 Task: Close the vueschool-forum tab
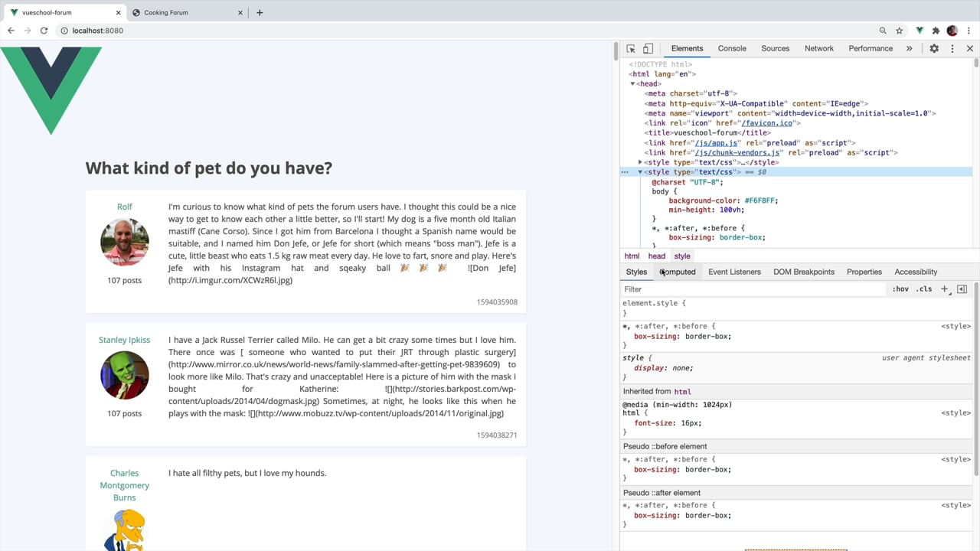[119, 12]
